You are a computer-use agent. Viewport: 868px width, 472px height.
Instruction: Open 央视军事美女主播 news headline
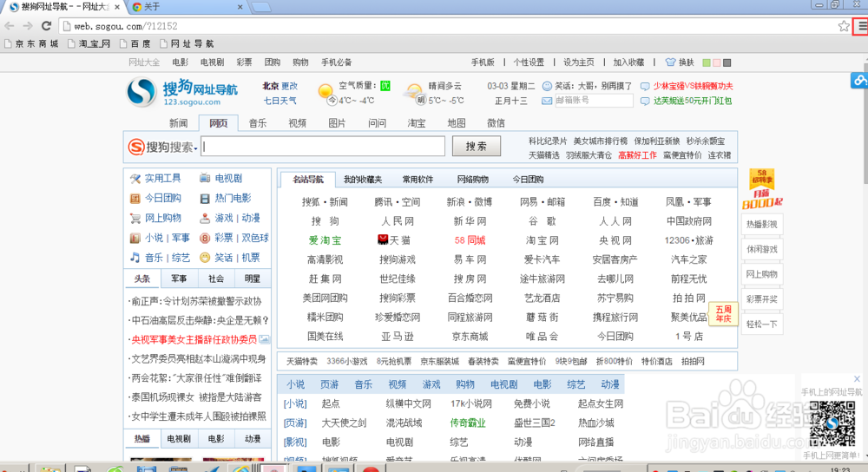[x=194, y=339]
